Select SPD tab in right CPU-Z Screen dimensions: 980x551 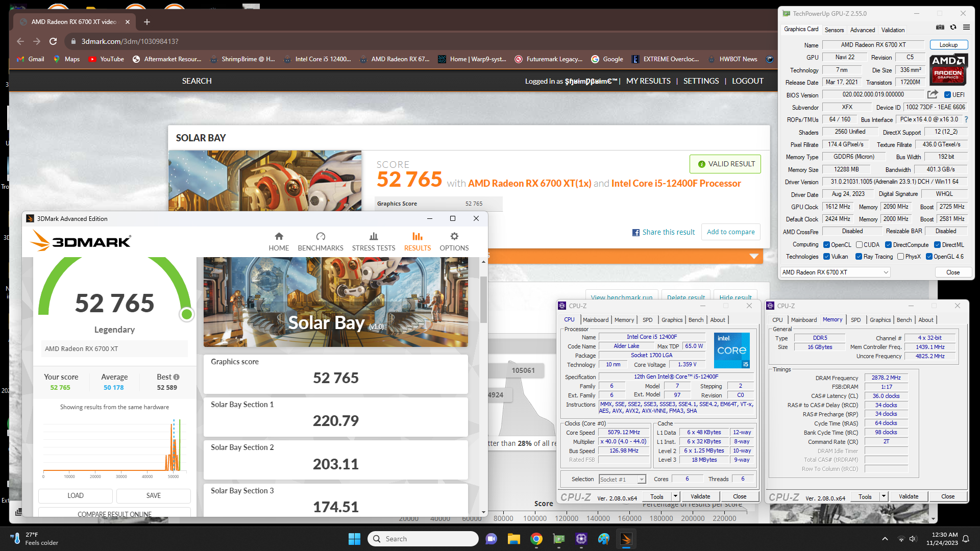[x=855, y=320]
